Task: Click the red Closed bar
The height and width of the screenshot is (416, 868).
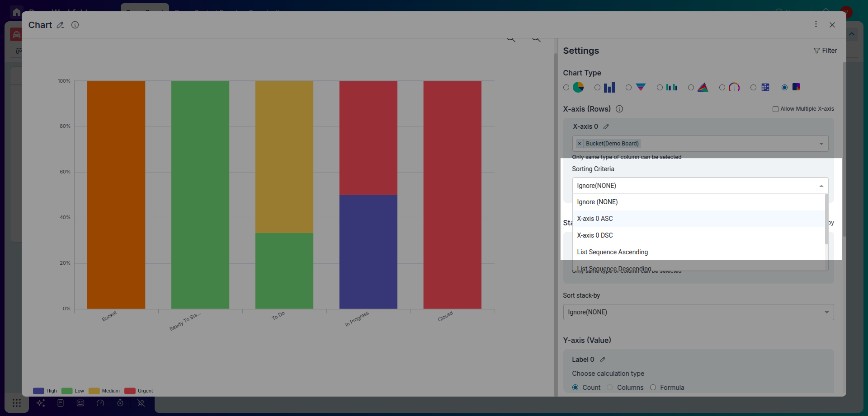Action: 453,195
